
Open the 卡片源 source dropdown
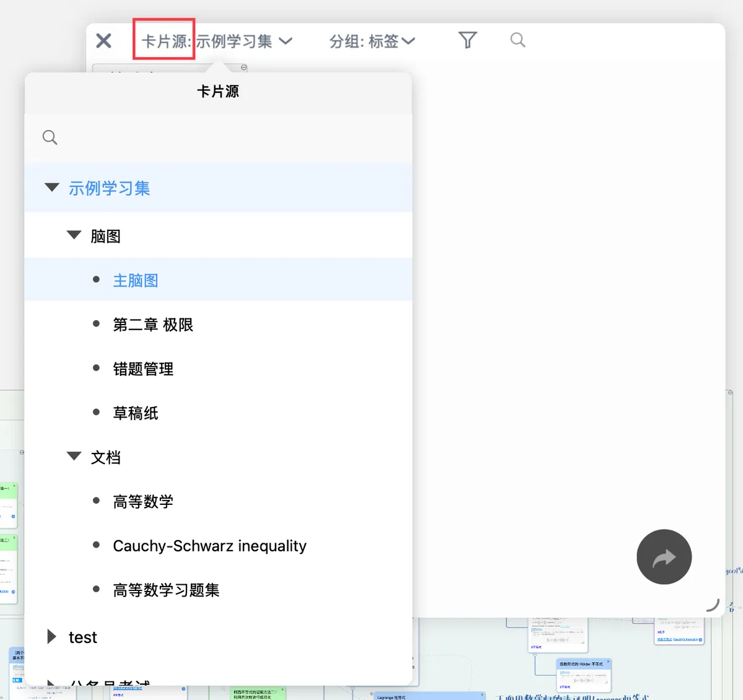click(x=217, y=41)
